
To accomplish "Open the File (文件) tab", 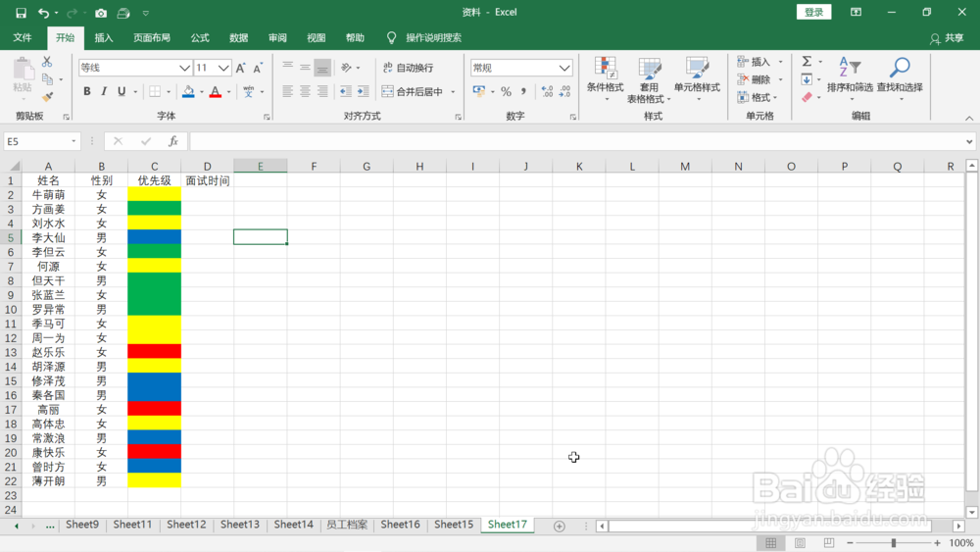I will point(23,38).
